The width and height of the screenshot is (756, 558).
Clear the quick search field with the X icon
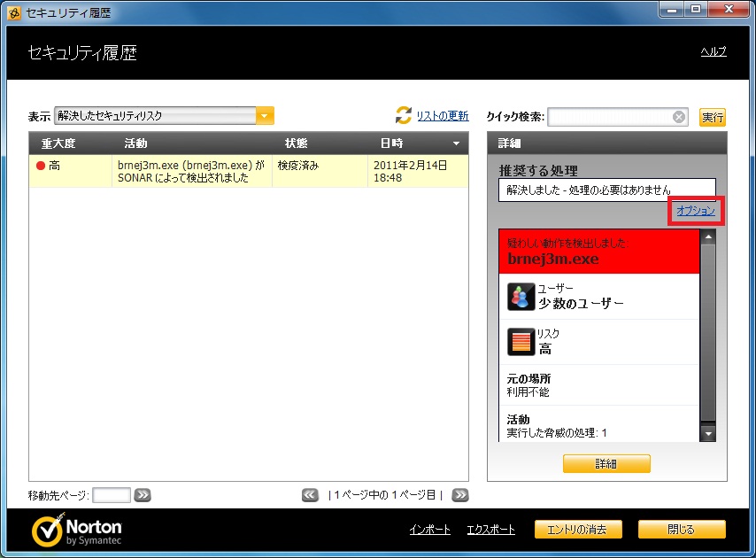[679, 117]
